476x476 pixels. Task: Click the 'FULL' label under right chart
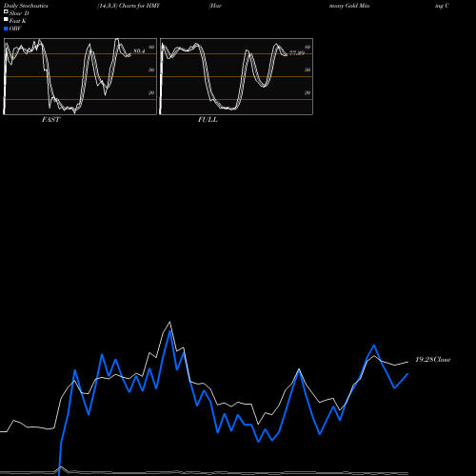coord(208,120)
